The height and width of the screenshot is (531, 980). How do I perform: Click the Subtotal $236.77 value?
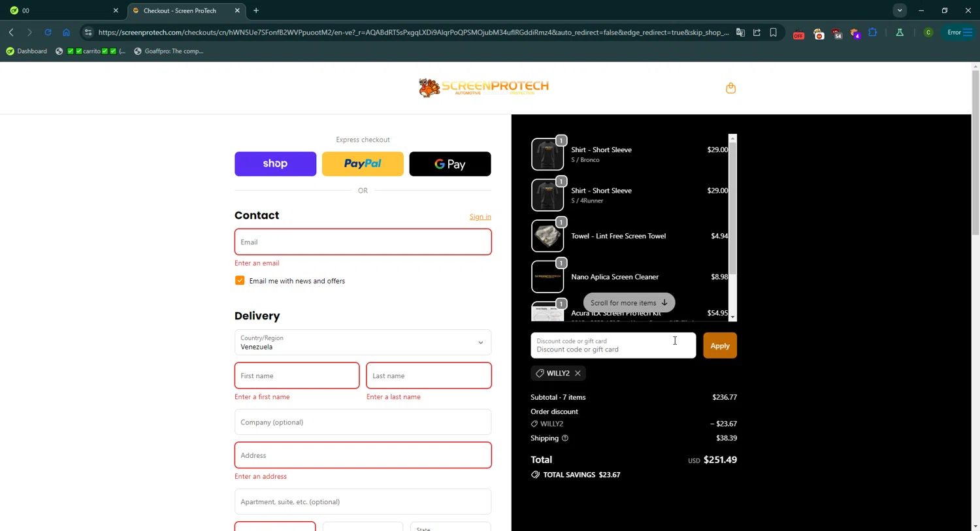[x=725, y=397]
